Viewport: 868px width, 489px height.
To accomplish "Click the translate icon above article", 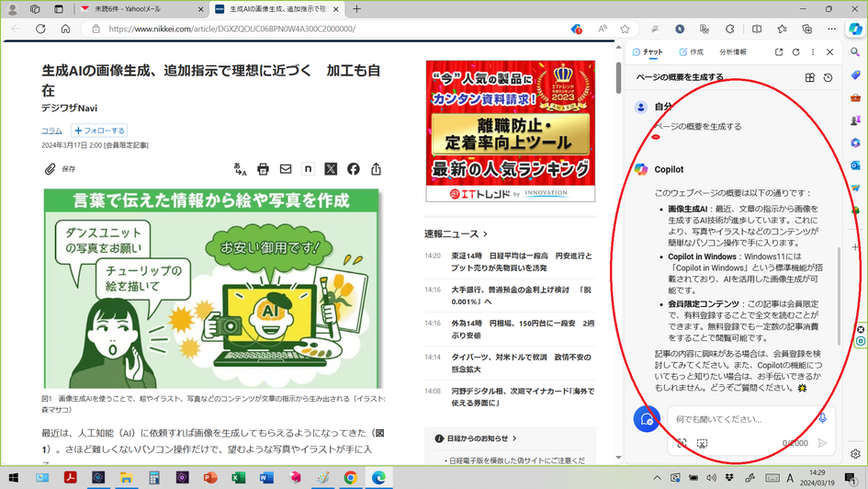I will pos(241,169).
